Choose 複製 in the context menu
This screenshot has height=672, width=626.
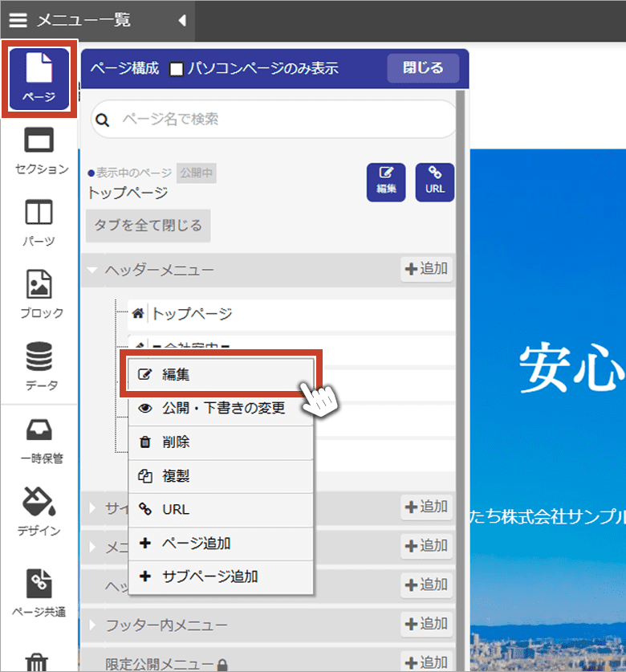(x=221, y=476)
